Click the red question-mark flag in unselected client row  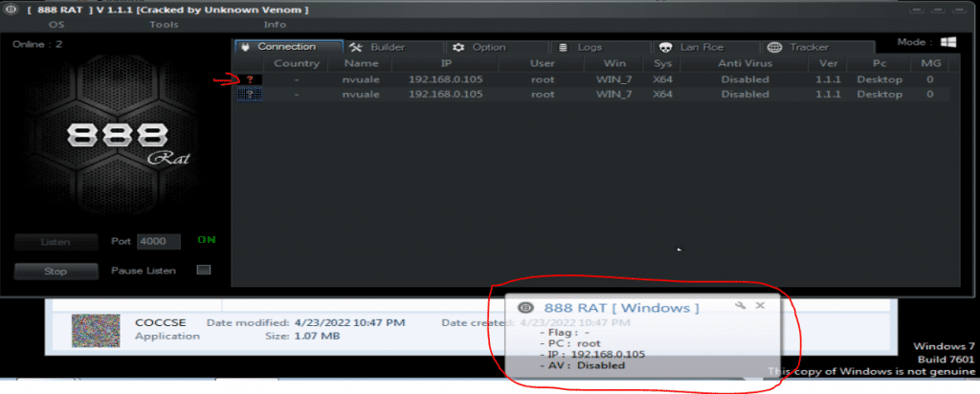tap(250, 79)
